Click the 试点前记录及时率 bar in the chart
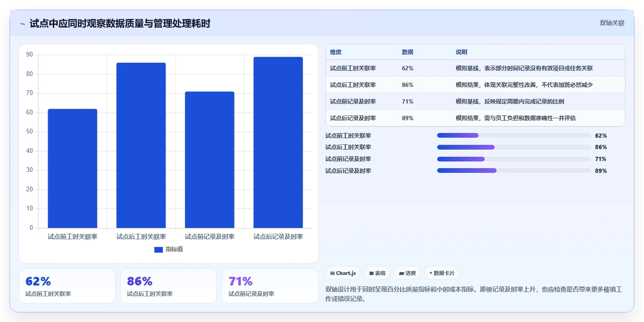 pyautogui.click(x=209, y=160)
